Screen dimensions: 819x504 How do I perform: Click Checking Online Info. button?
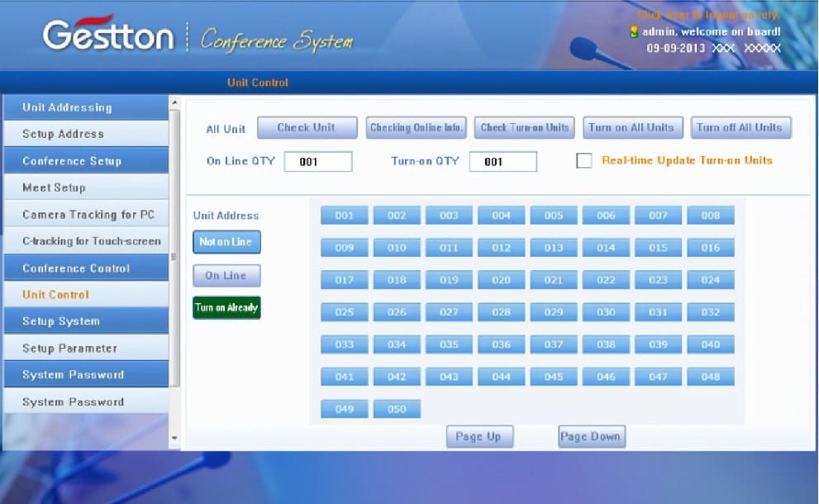pos(417,127)
